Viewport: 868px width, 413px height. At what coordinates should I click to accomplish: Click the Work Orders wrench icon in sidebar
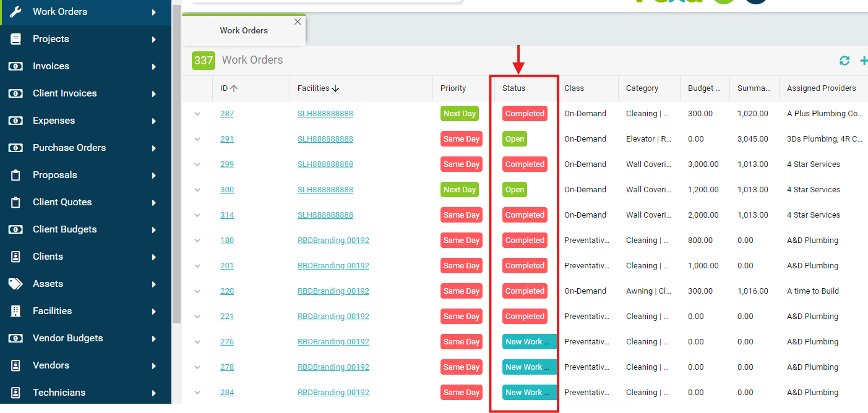coord(15,12)
